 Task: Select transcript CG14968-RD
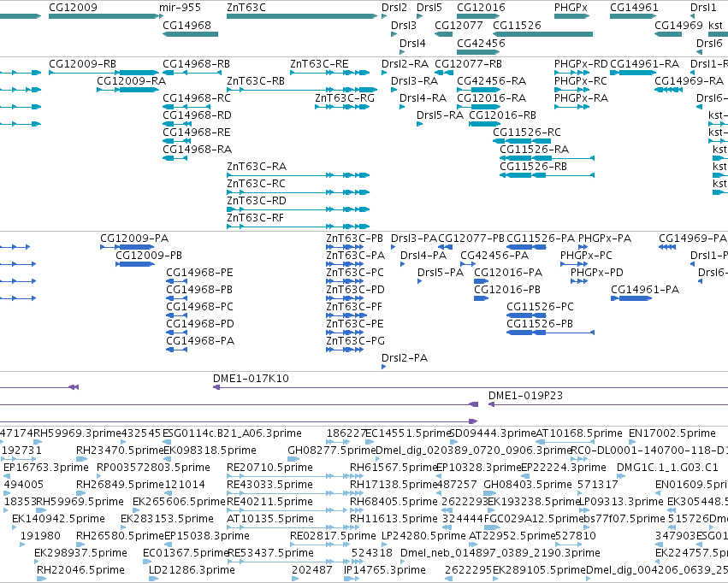pos(197,115)
